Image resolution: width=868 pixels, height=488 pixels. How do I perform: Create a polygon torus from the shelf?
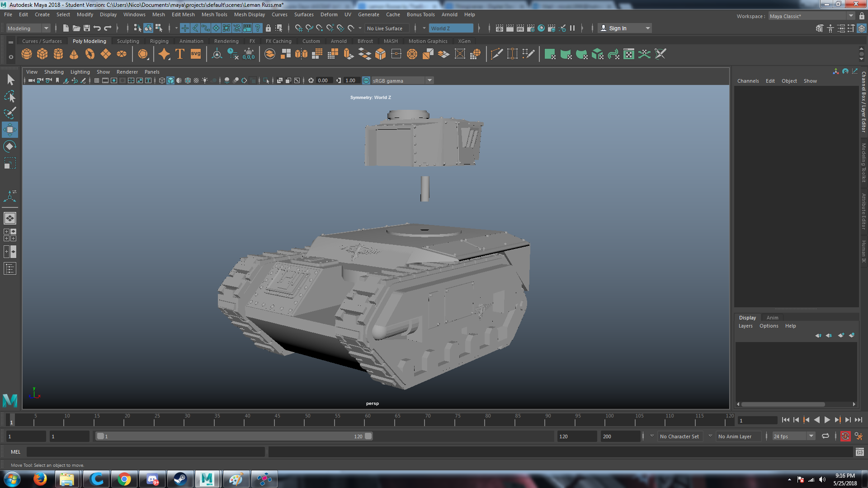tap(90, 54)
